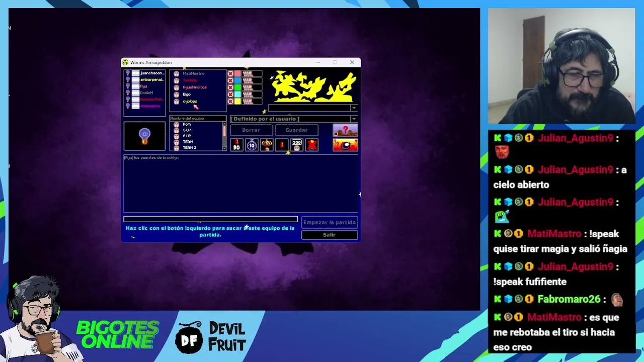Image resolution: width=644 pixels, height=362 pixels.
Task: Click the red X star scheme icon
Action: coord(312,145)
